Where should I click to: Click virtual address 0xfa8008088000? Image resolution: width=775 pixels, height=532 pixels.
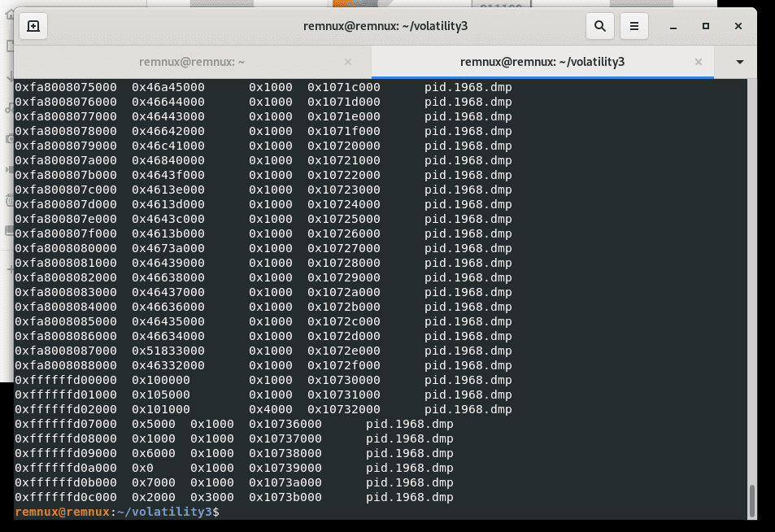pos(66,365)
